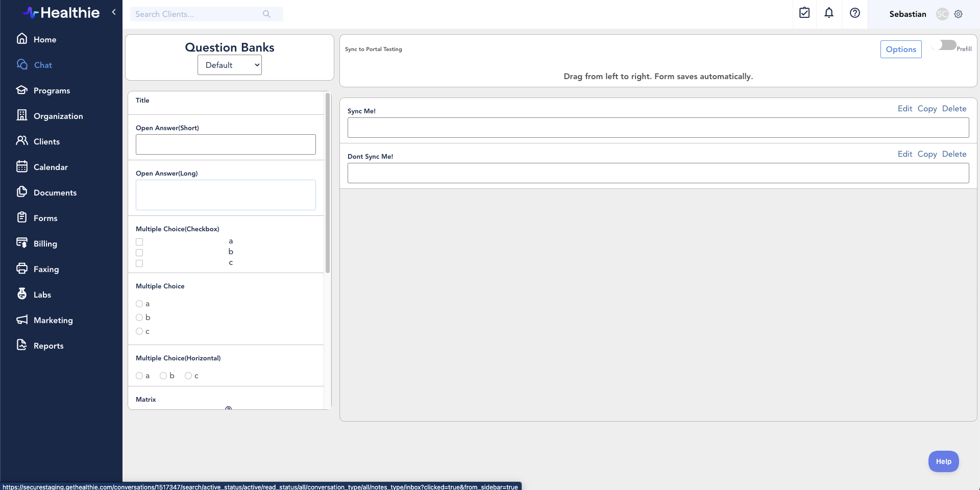Click the search magnifier icon
The width and height of the screenshot is (980, 490).
(x=266, y=14)
